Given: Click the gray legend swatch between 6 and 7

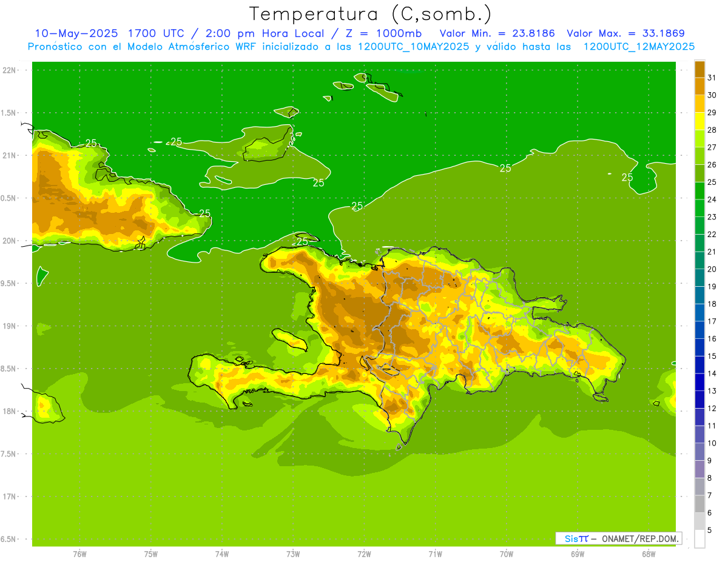Looking at the screenshot, I should pos(699,504).
